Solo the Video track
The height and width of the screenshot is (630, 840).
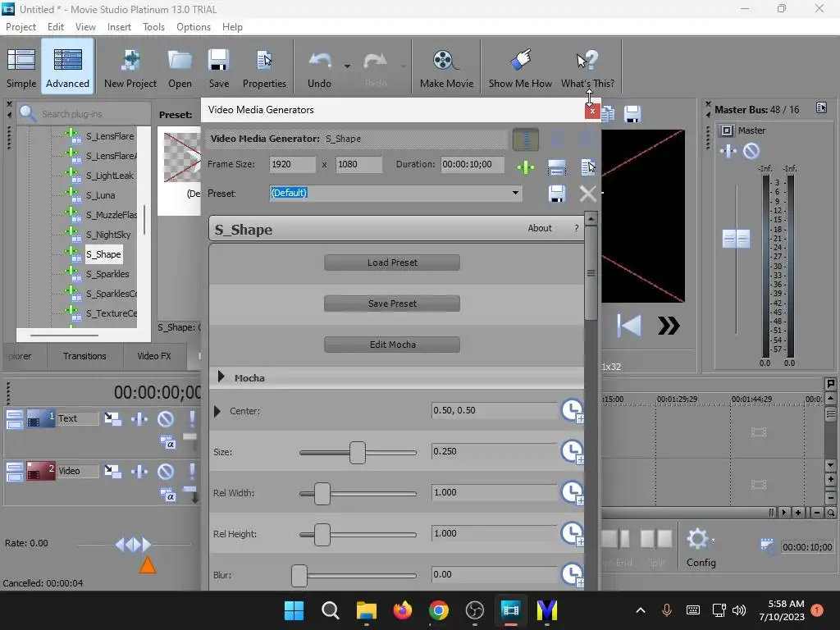pos(192,471)
